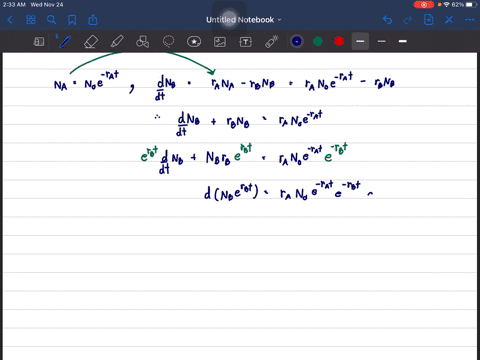Tap the 2:33 AM clock

click(x=14, y=5)
